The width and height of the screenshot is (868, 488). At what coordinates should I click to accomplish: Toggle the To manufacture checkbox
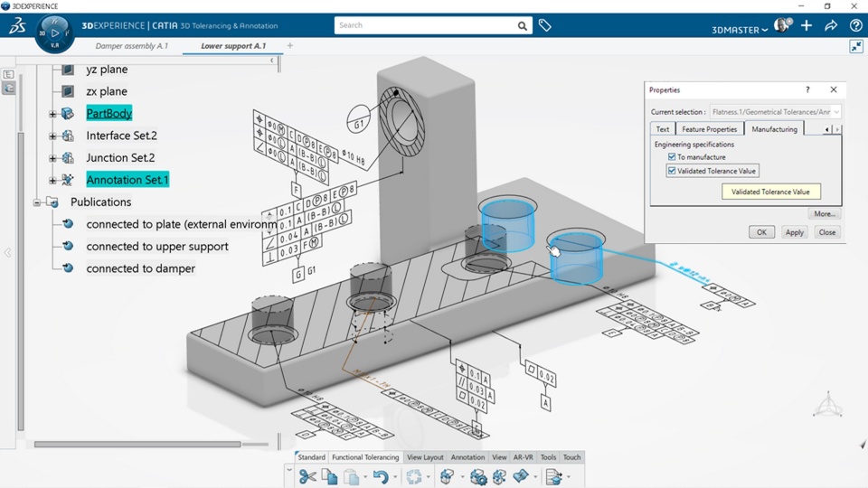[x=672, y=157]
